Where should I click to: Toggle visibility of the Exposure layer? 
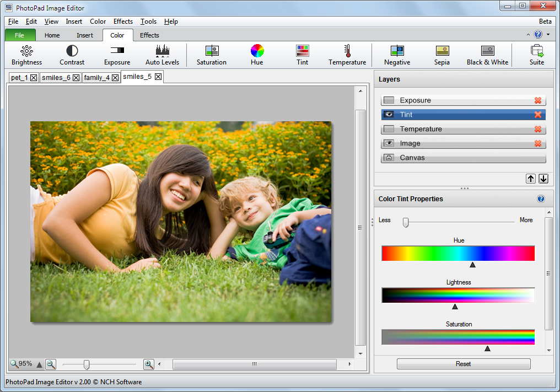(x=389, y=100)
